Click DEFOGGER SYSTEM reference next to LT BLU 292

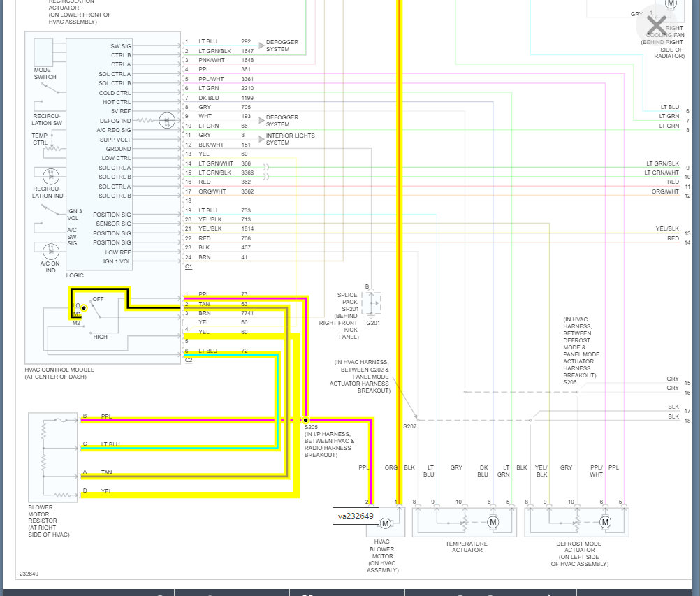pyautogui.click(x=282, y=45)
